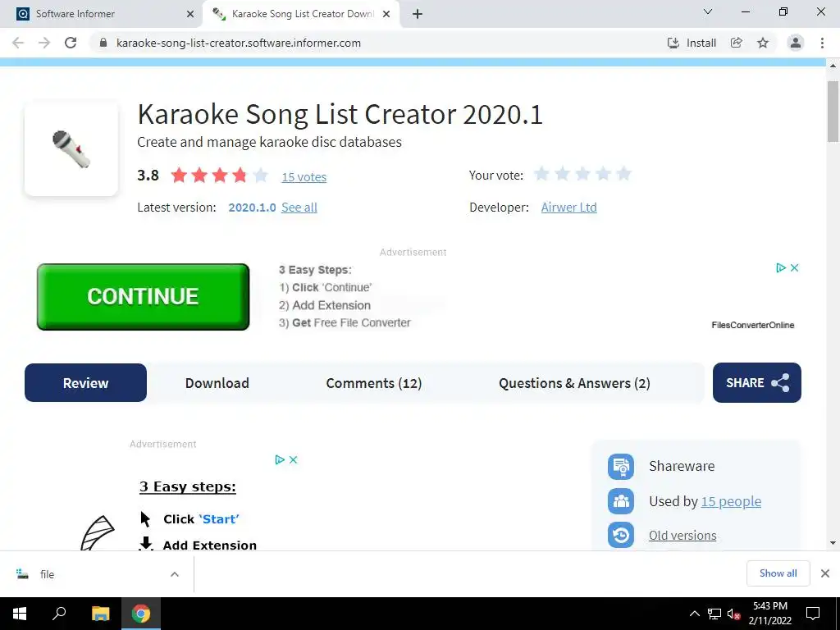Go forward in browser history
Screen dimensions: 840x630
44,43
